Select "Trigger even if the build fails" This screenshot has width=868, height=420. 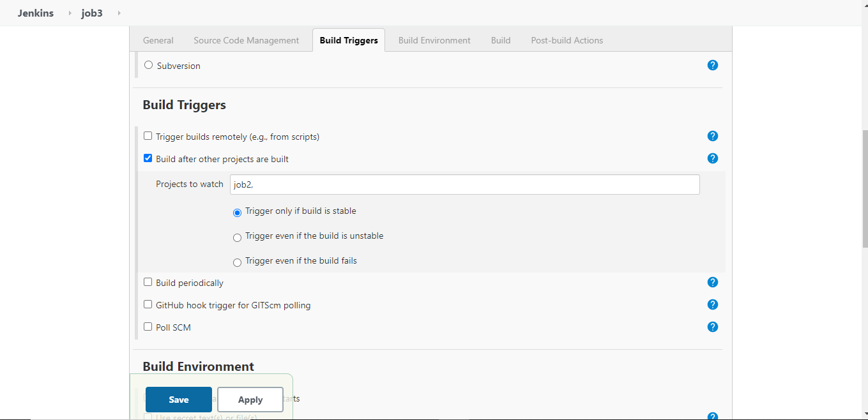point(237,262)
